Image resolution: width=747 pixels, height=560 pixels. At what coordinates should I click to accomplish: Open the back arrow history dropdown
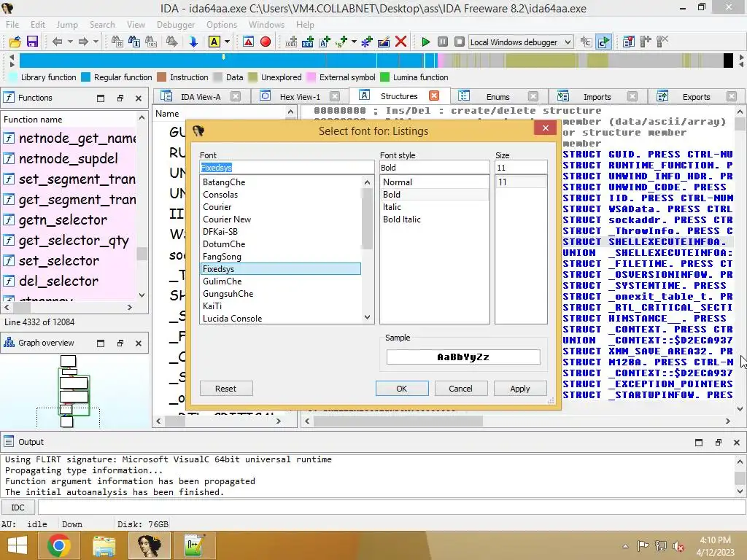(70, 42)
